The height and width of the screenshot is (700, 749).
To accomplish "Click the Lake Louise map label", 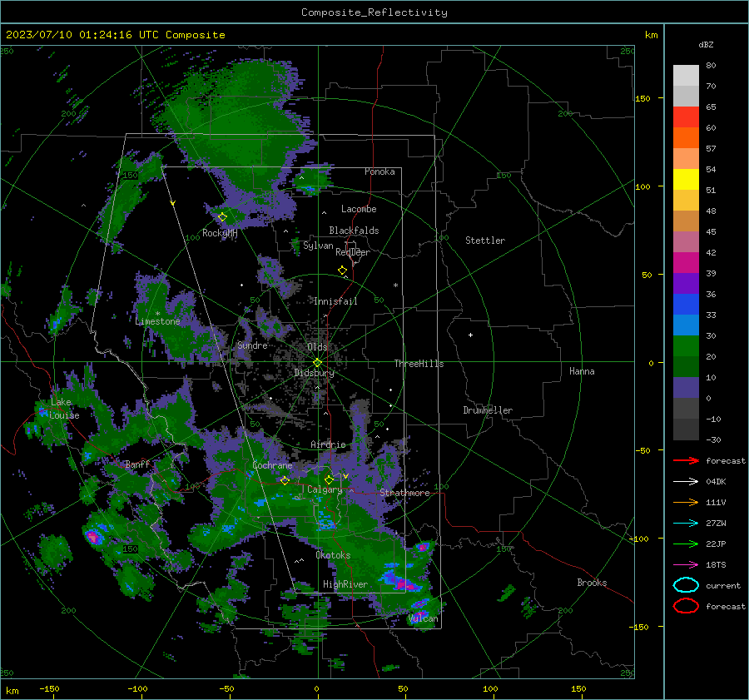I will tap(64, 409).
